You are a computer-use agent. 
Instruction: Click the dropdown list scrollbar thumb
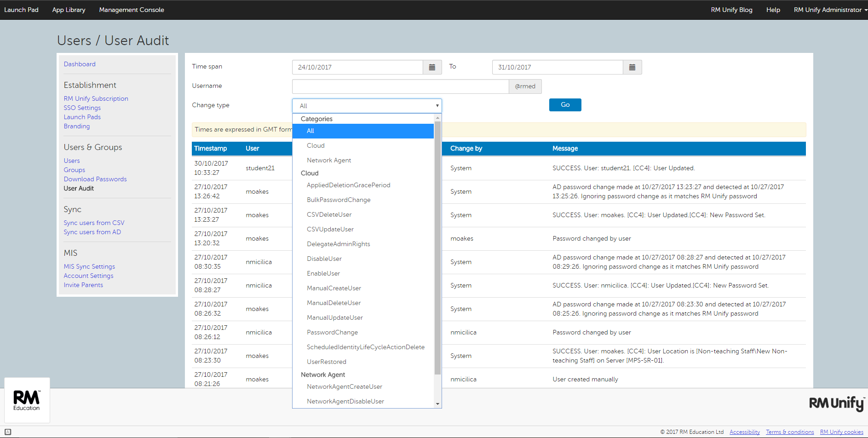437,248
